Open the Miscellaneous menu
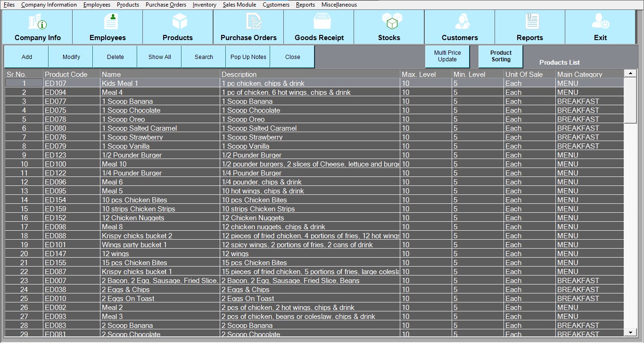 click(x=339, y=5)
